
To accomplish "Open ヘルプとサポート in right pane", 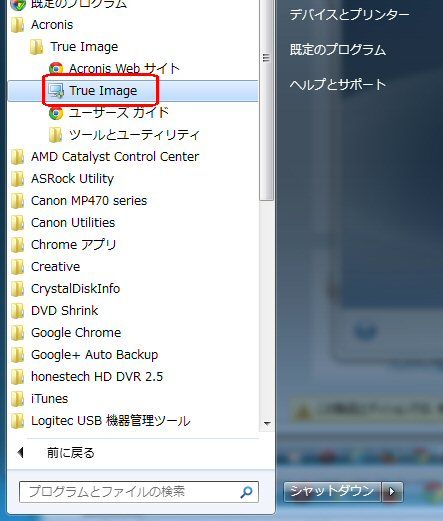I will pyautogui.click(x=337, y=85).
